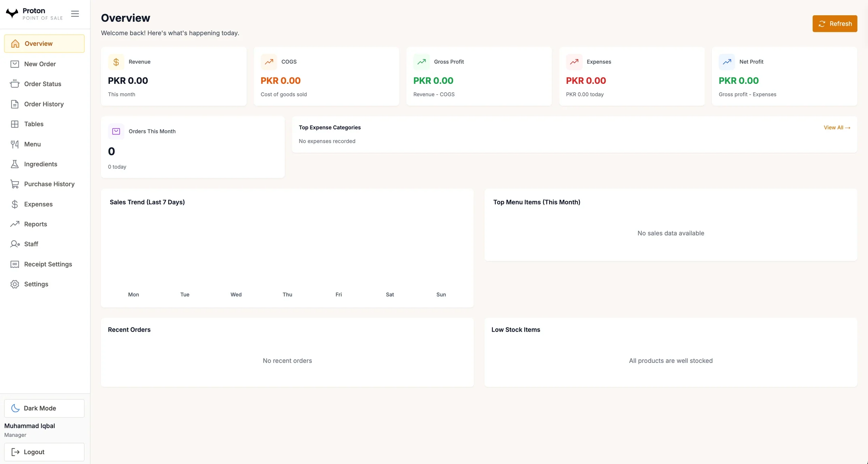
Task: Click the COGS card trend icon
Action: click(x=269, y=62)
